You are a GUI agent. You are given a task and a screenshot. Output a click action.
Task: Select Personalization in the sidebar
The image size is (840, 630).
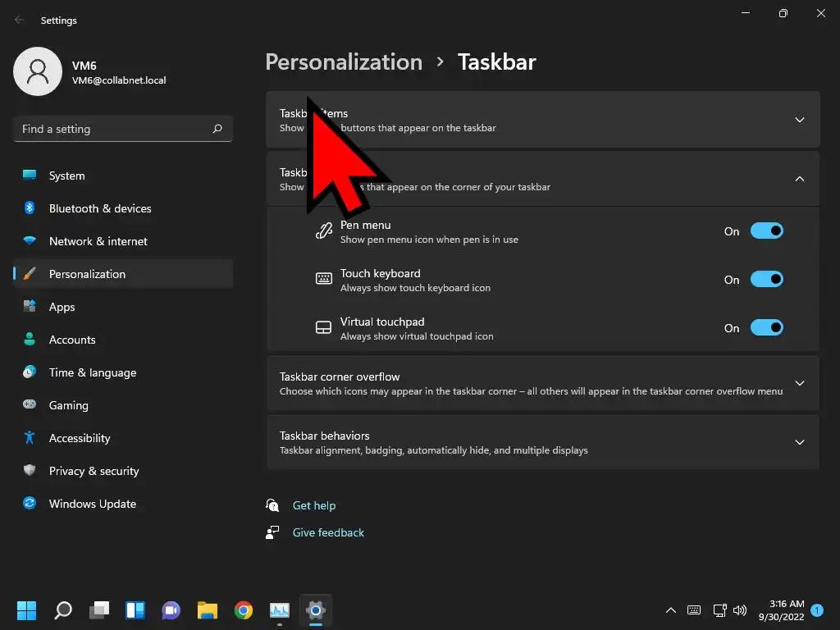(123, 274)
